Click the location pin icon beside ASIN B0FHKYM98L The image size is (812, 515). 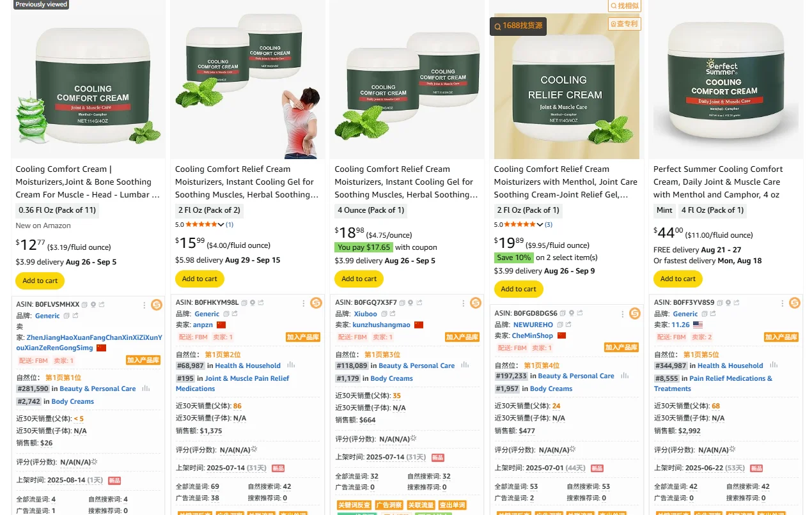(x=253, y=303)
